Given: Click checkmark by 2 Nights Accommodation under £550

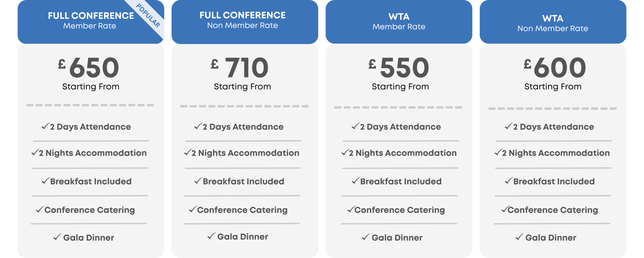Looking at the screenshot, I should click(x=345, y=152).
